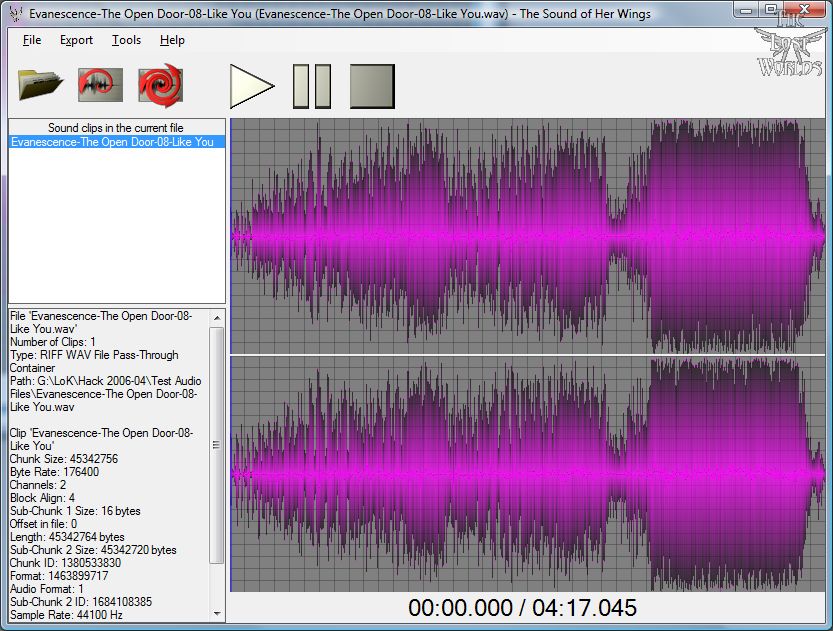Viewport: 833px width, 631px height.
Task: Click the info panel scroll-up arrow
Action: click(x=217, y=318)
